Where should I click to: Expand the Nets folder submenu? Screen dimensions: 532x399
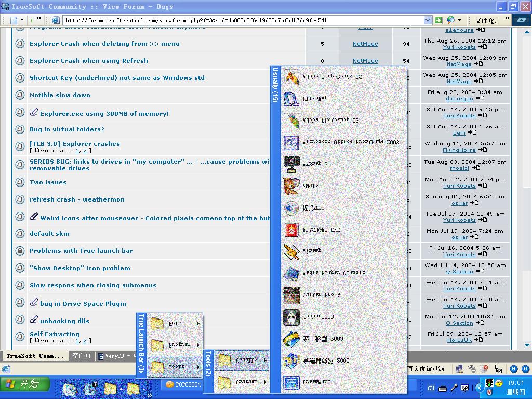click(x=175, y=324)
